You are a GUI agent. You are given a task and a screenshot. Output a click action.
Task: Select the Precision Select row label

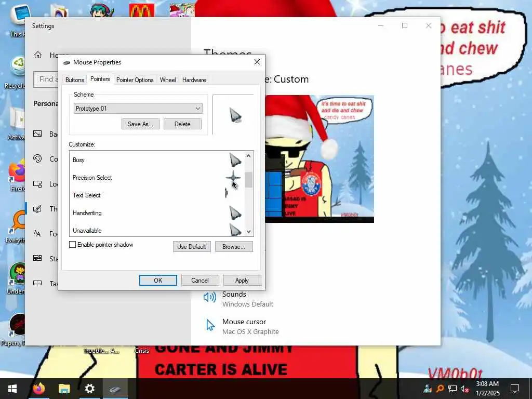tap(92, 178)
